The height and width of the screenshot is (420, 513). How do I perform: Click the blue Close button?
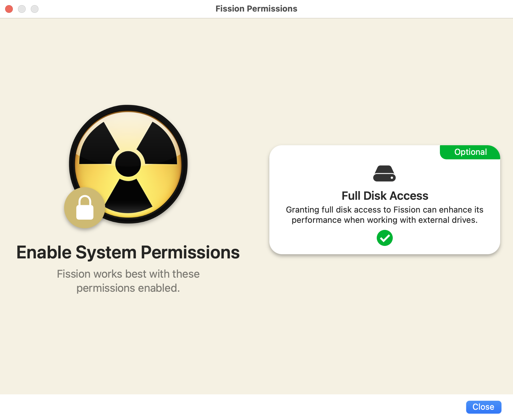click(x=484, y=407)
